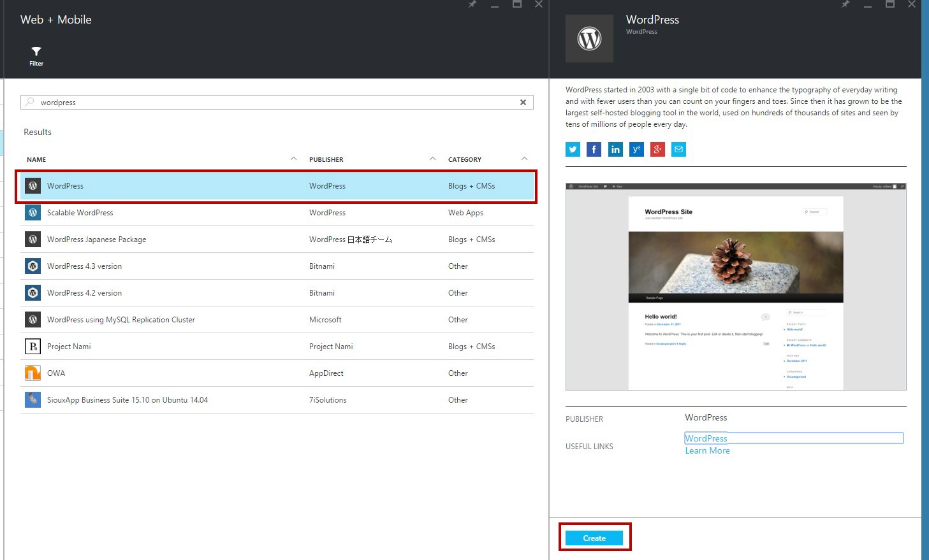Select the Scalable WordPress result

coord(80,213)
